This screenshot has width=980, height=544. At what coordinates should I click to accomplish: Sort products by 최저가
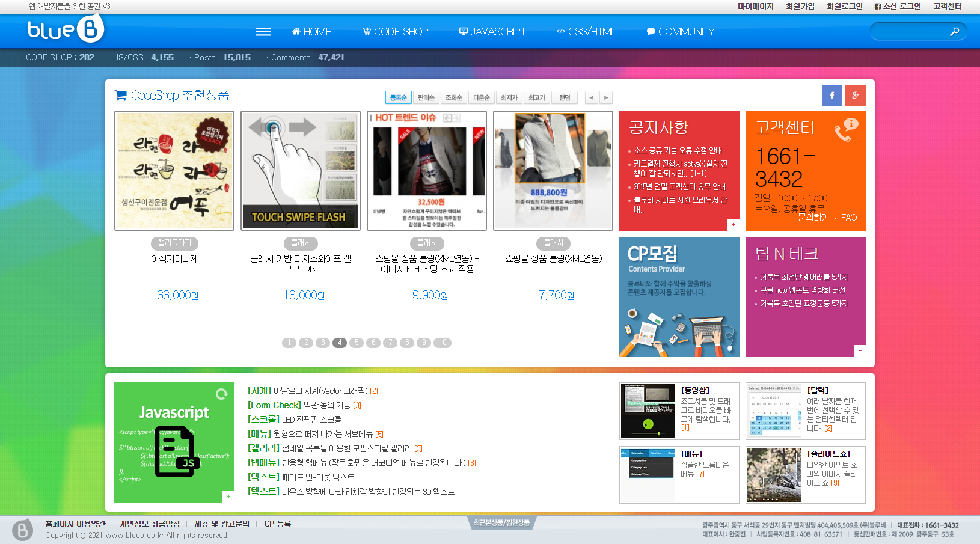point(509,97)
